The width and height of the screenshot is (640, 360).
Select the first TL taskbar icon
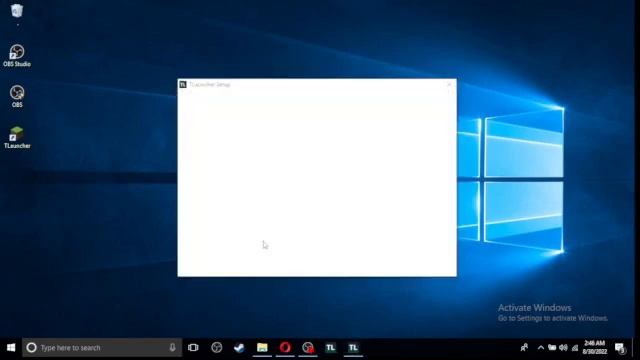point(331,348)
